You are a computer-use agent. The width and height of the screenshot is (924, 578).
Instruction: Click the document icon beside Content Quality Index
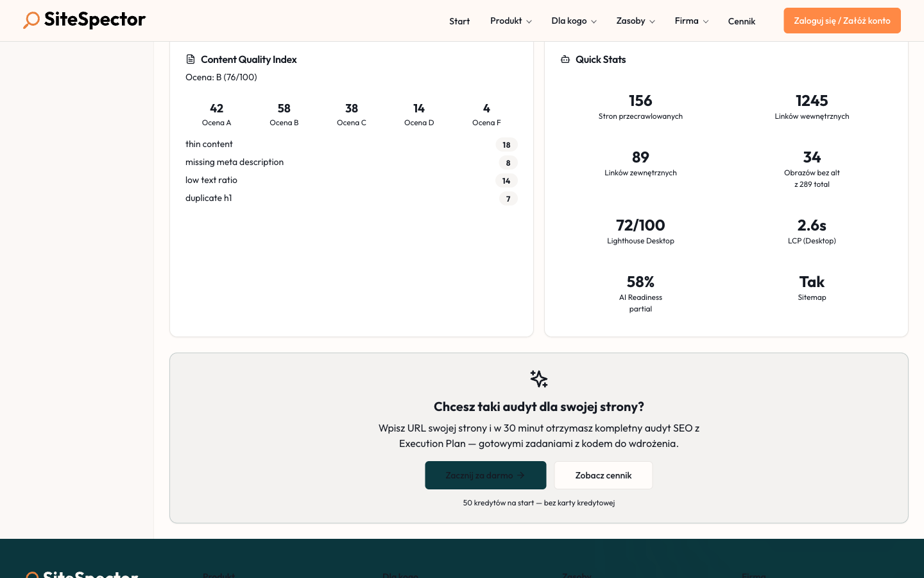(x=191, y=58)
